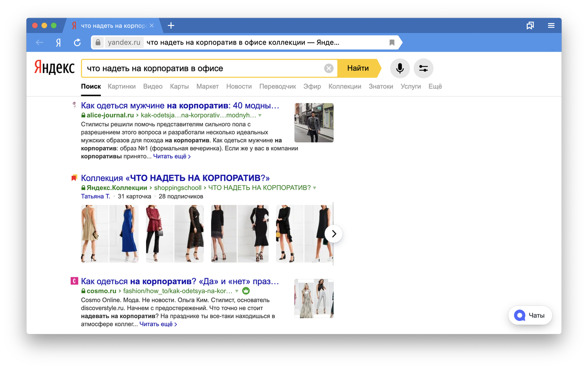Open the bookmarks panel icon in title bar
588x369 pixels.
point(530,25)
